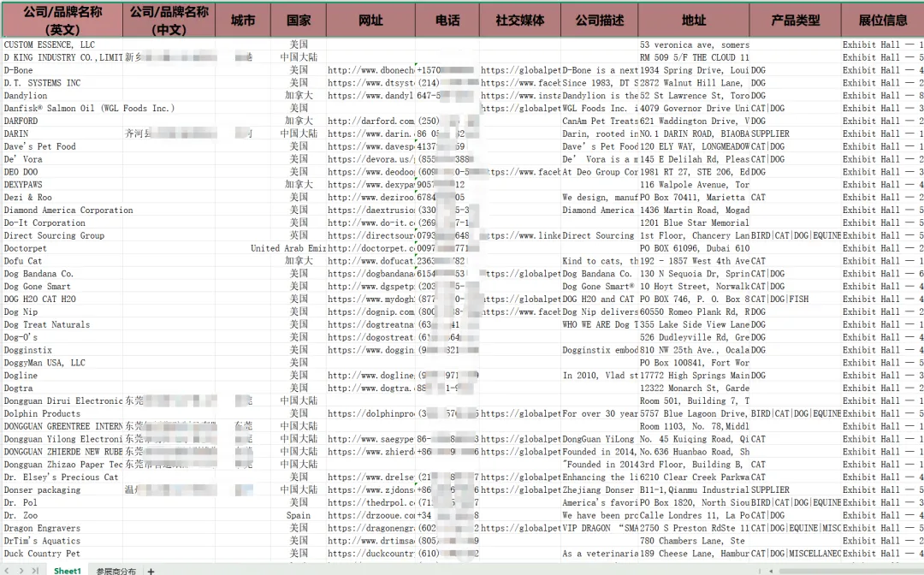The height and width of the screenshot is (575, 924).
Task: Jump to last sheet navigation arrow
Action: click(x=35, y=570)
